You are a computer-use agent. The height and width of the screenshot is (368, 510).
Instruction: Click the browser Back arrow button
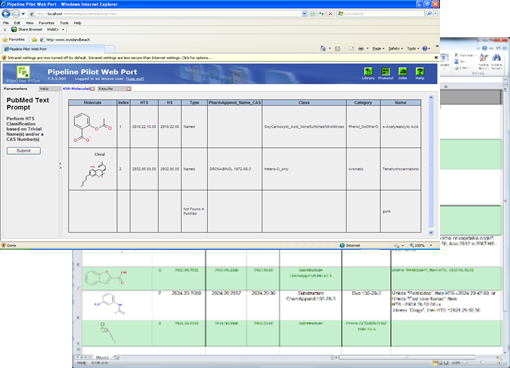(6, 14)
